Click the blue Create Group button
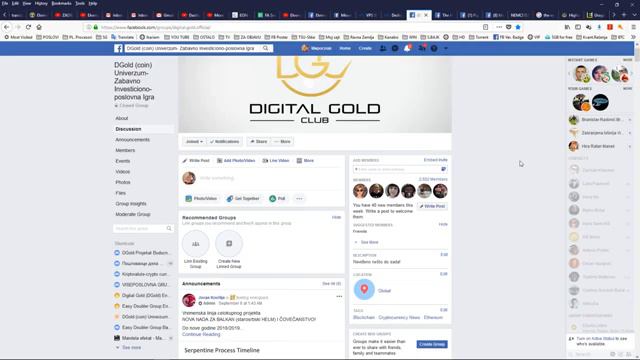The image size is (640, 360). [432, 344]
